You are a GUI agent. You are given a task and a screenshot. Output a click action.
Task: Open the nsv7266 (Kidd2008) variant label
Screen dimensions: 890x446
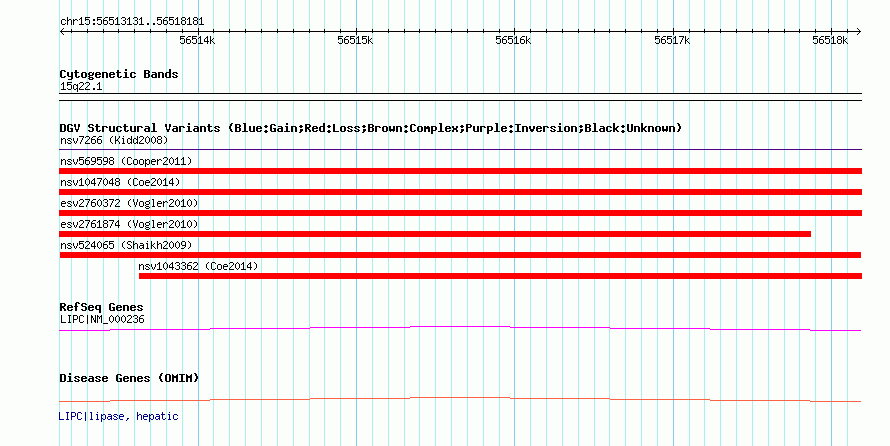click(114, 140)
